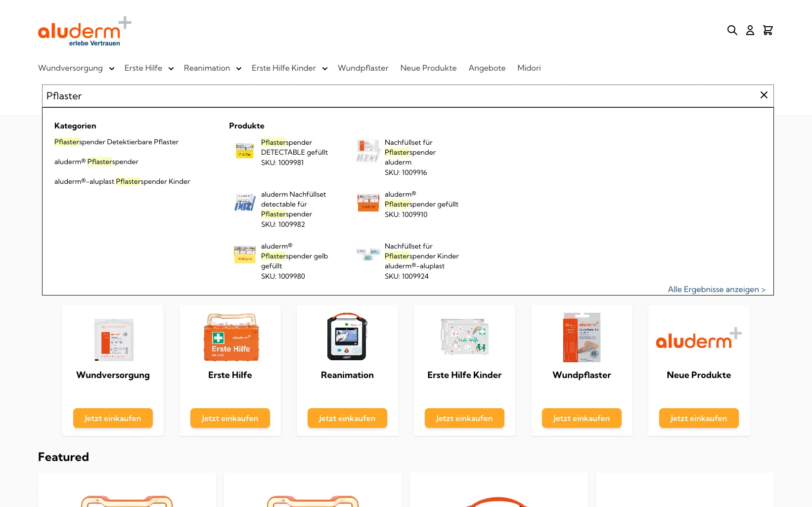Open Angebote in the navigation bar

pyautogui.click(x=487, y=68)
